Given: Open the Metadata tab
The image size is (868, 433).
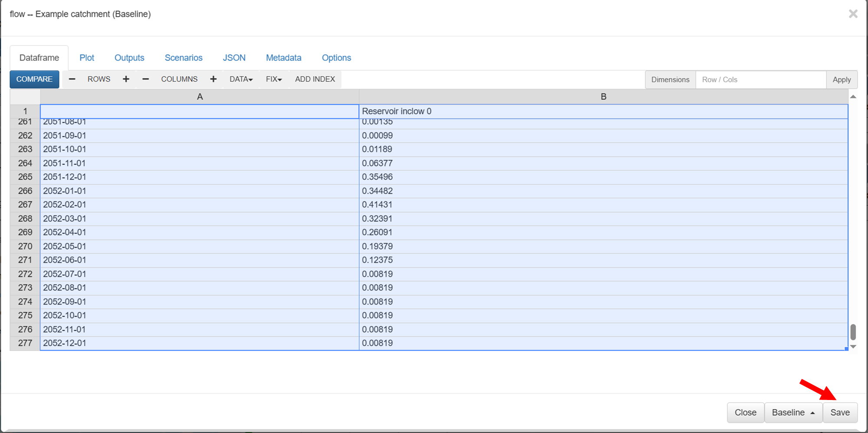Looking at the screenshot, I should (283, 58).
